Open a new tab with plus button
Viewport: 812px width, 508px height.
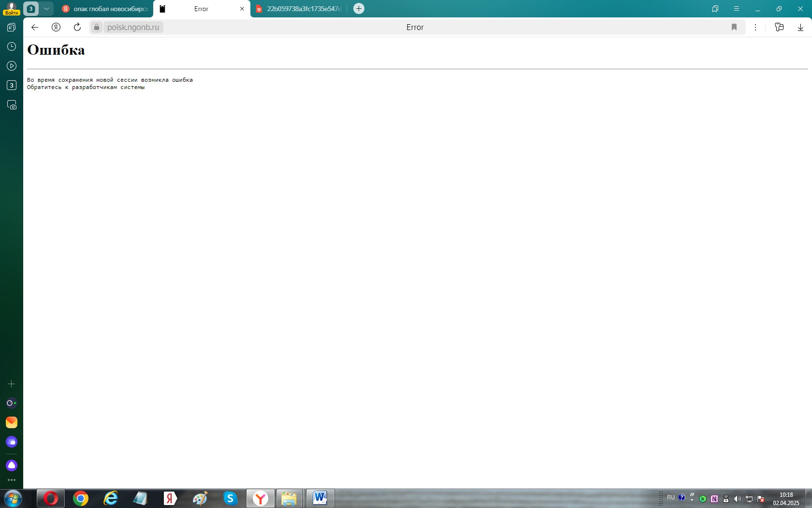coord(359,9)
